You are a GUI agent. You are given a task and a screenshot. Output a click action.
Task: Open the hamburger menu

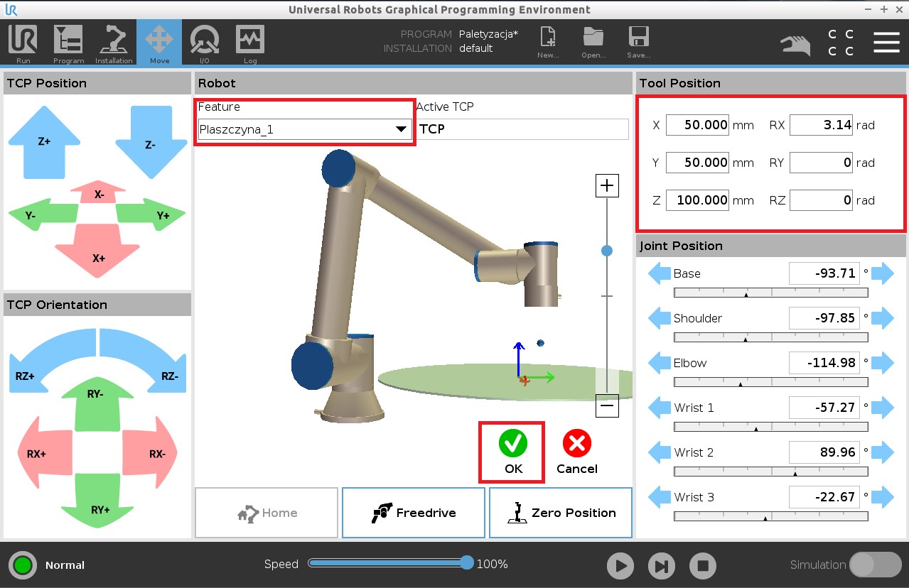click(886, 42)
